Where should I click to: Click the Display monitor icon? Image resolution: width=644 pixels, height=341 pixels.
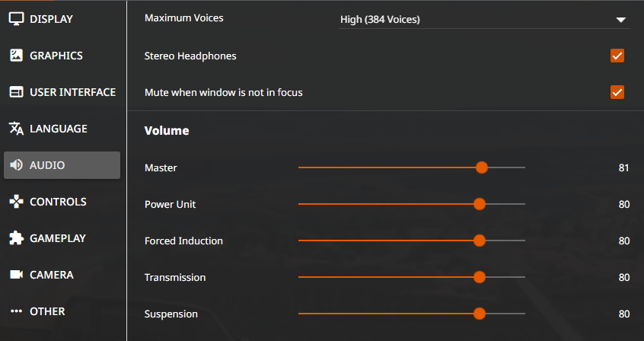pos(17,19)
